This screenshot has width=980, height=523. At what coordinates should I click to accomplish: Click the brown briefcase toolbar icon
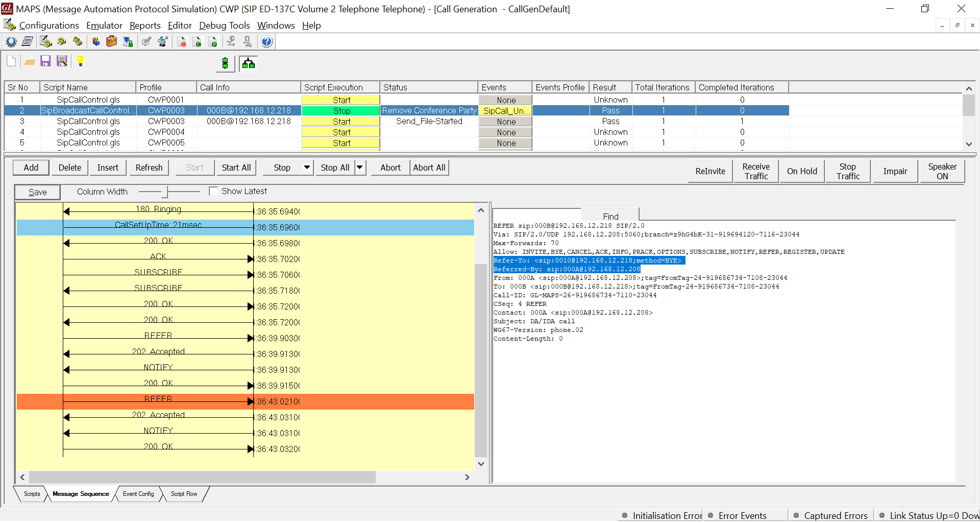tap(111, 42)
